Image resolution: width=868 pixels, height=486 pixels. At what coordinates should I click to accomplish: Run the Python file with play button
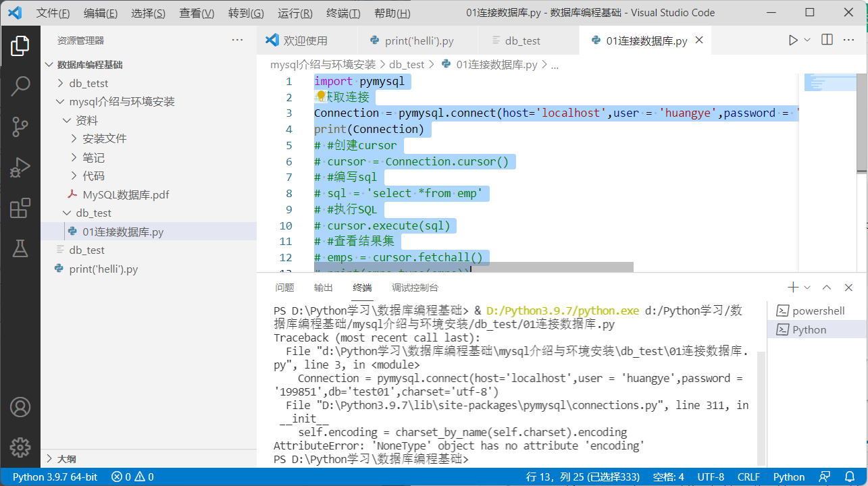click(793, 40)
